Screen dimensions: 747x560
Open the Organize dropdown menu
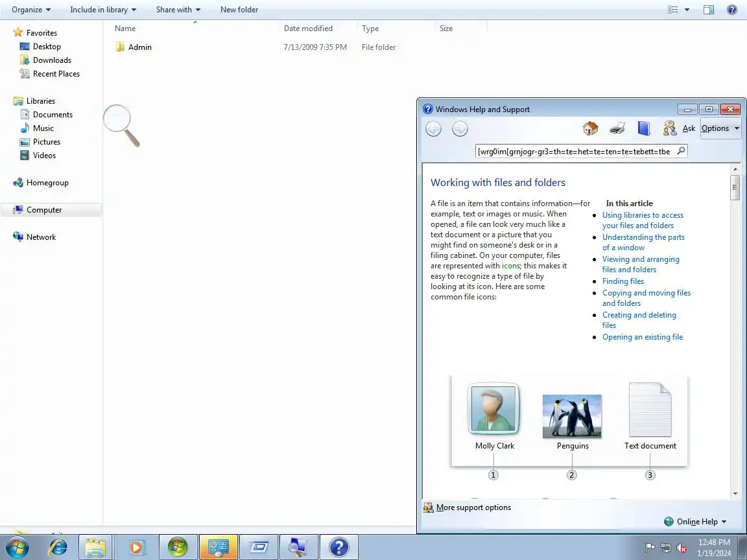[31, 10]
